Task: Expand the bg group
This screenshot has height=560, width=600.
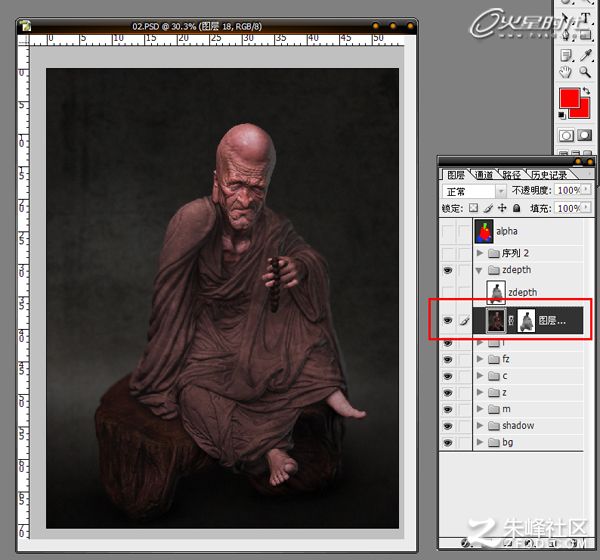Action: point(480,442)
